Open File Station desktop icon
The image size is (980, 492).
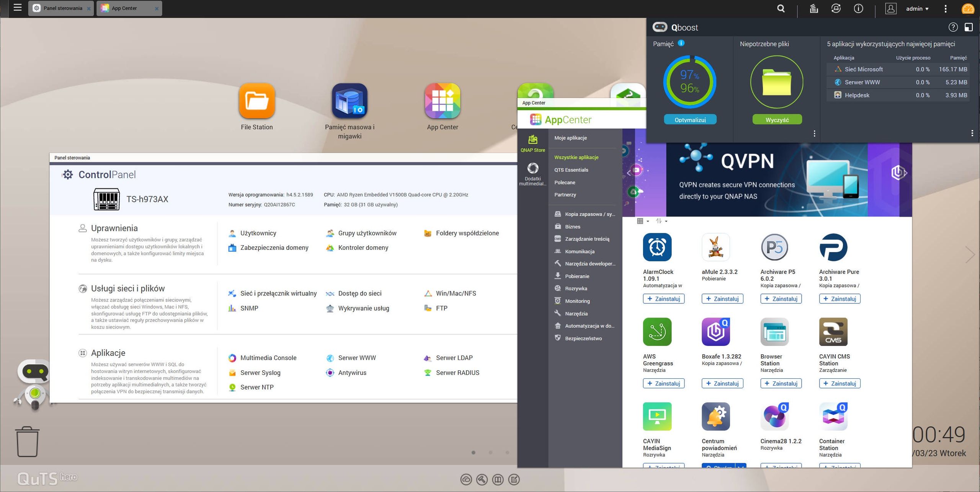click(x=257, y=101)
